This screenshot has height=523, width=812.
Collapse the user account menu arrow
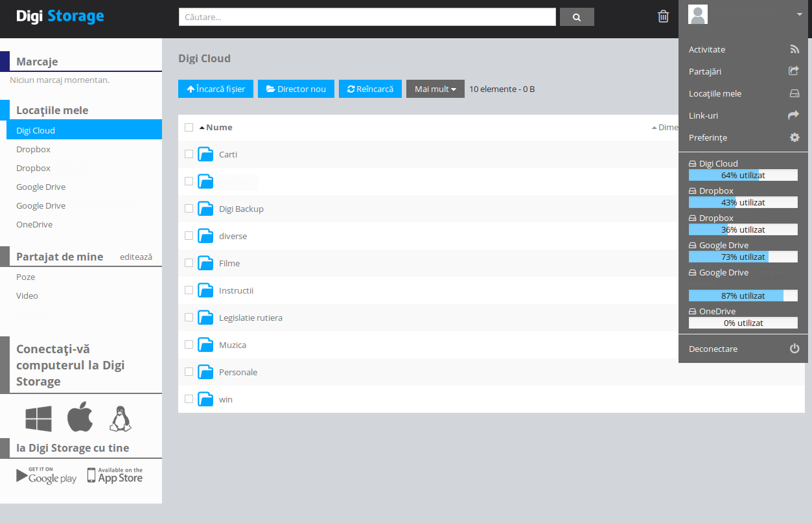(x=799, y=14)
